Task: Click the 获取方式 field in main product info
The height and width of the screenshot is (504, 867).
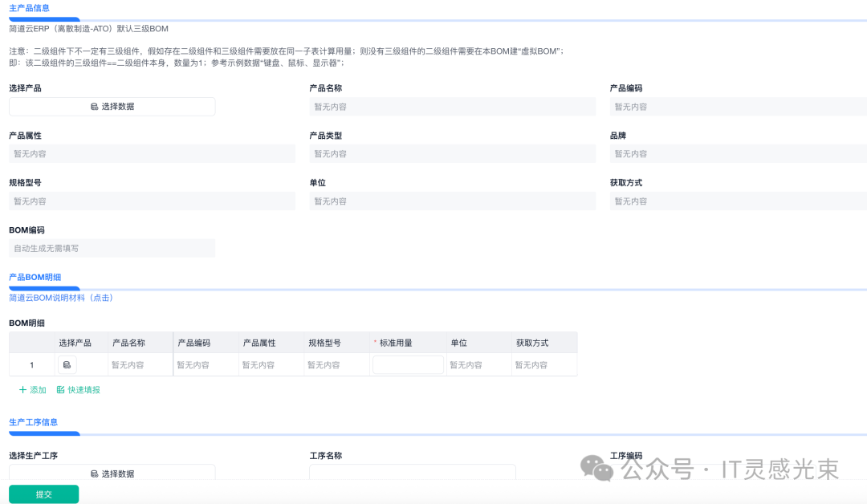Action: point(738,201)
